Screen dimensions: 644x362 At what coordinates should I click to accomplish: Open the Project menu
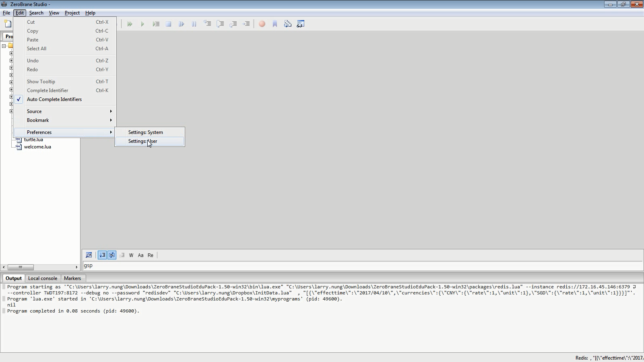(x=72, y=13)
